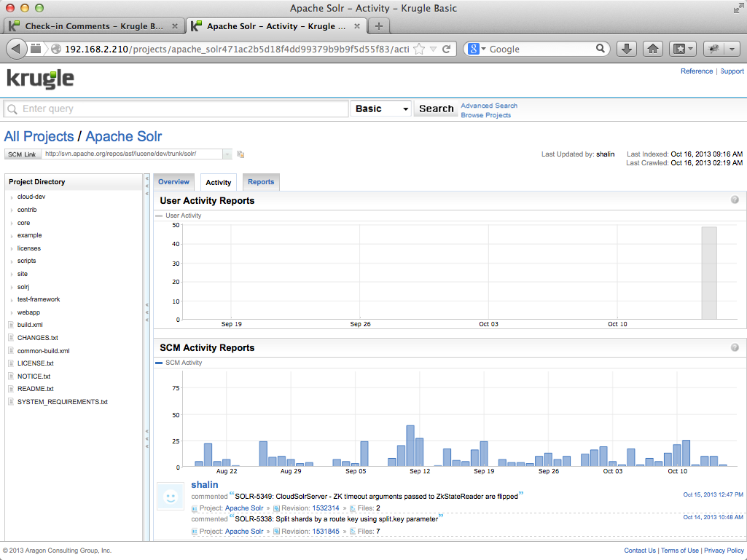Open a new browser tab with plus

point(379,26)
